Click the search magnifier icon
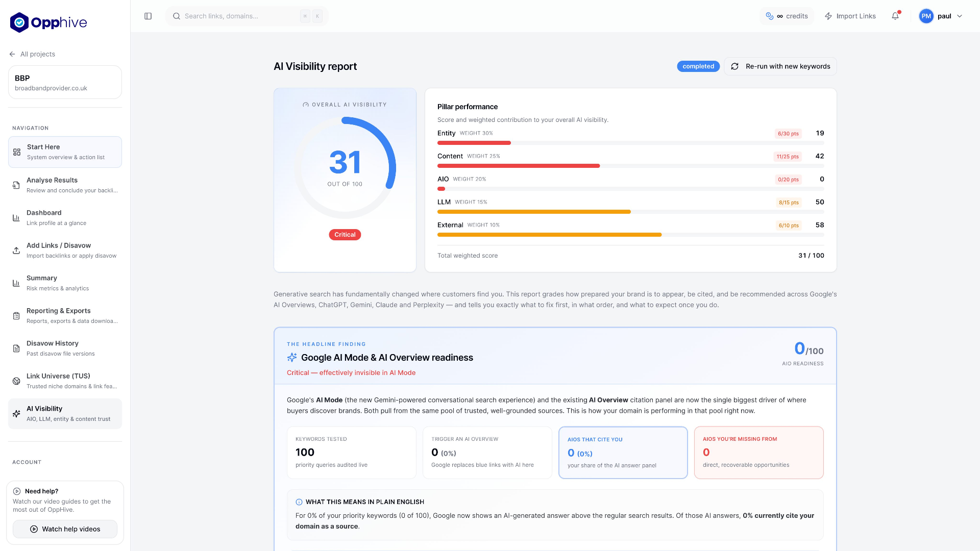Image resolution: width=980 pixels, height=551 pixels. click(177, 16)
